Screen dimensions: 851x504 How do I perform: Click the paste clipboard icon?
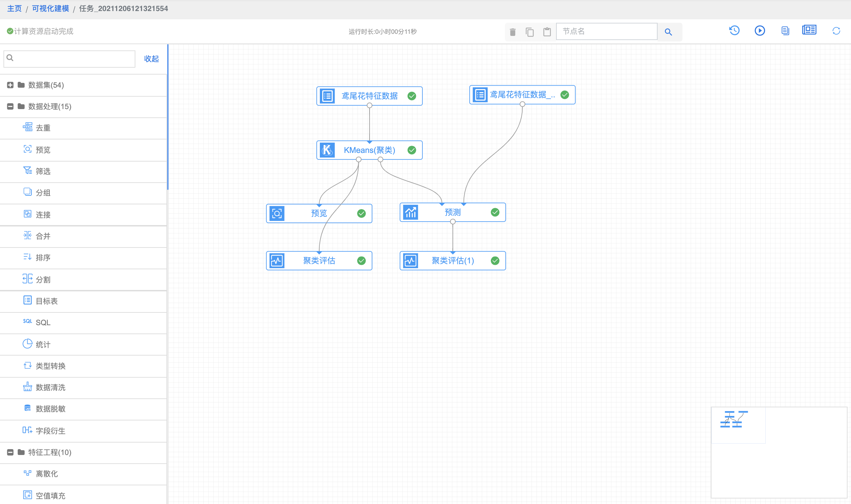tap(547, 32)
